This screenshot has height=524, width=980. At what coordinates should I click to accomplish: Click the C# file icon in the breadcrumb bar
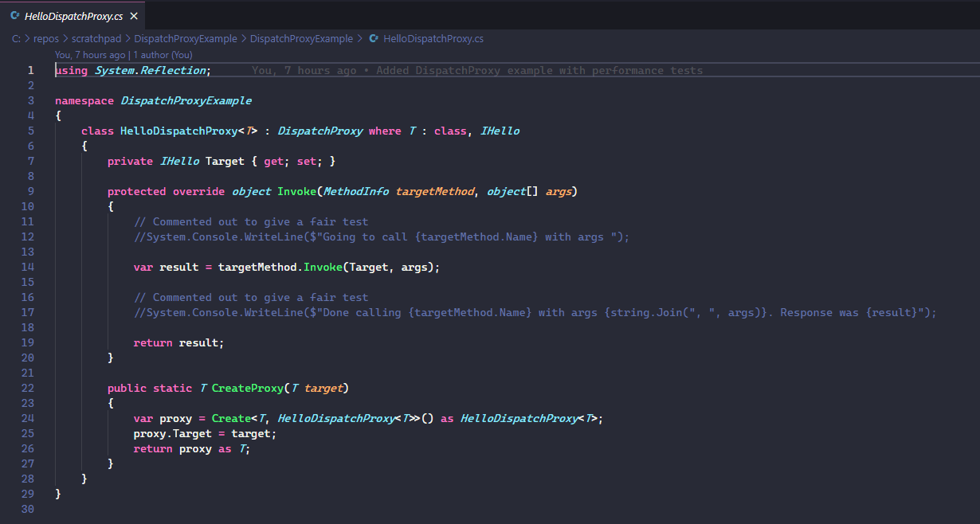(x=374, y=38)
